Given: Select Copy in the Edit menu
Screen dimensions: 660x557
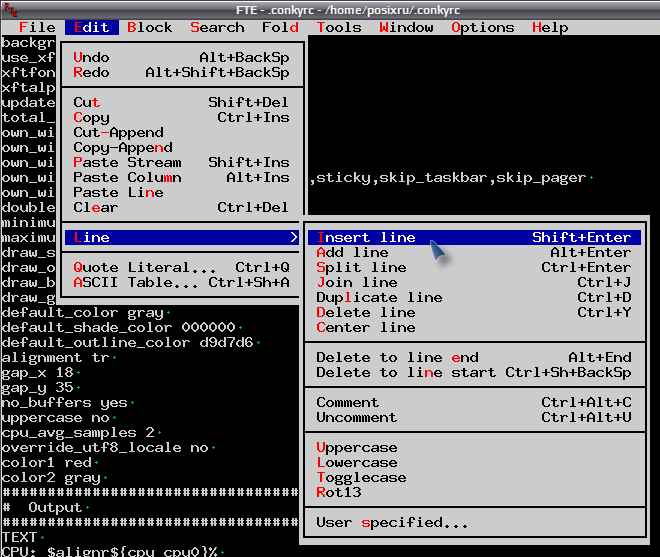Looking at the screenshot, I should tap(181, 117).
